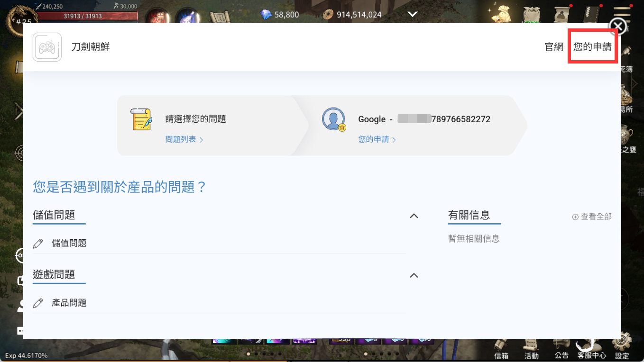Collapse the 遊戲問題 section
This screenshot has width=644, height=362.
[x=414, y=275]
